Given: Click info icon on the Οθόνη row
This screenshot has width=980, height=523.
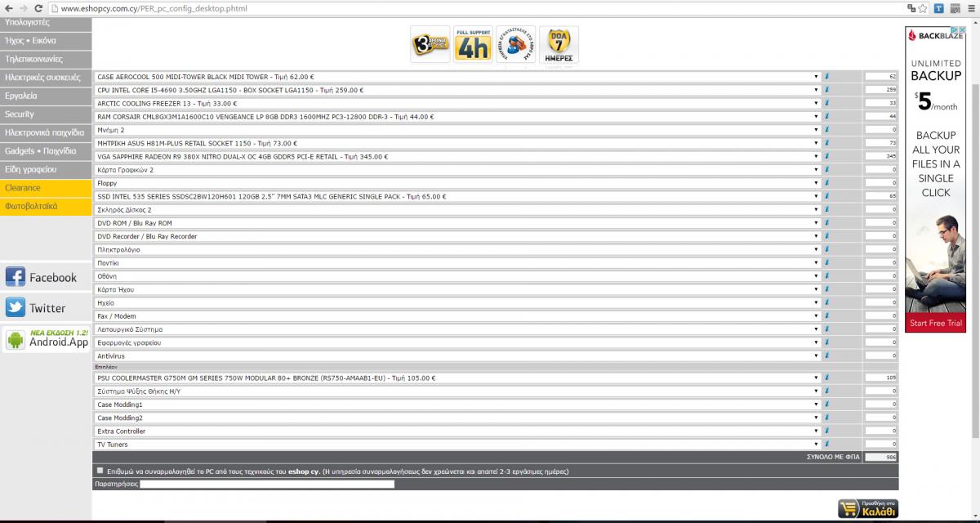Looking at the screenshot, I should click(826, 276).
